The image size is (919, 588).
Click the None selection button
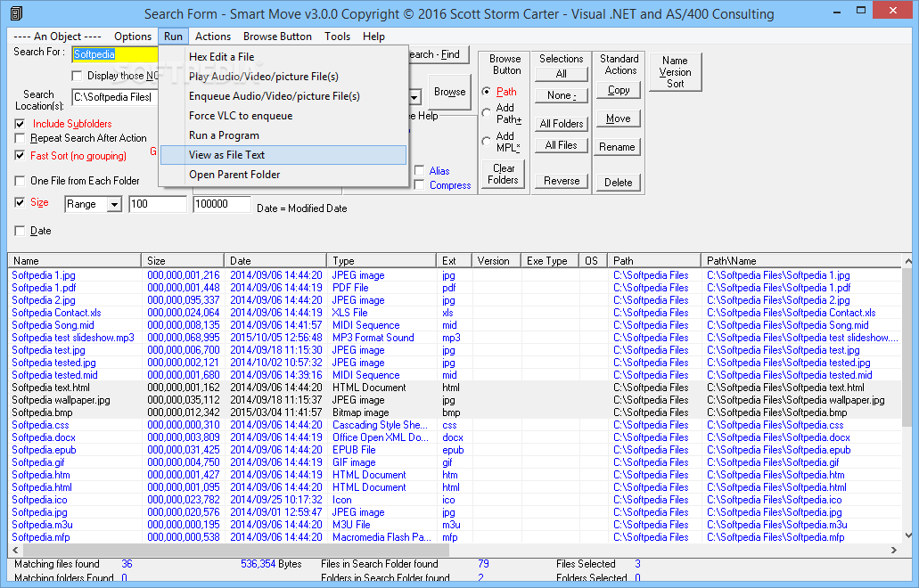(561, 95)
